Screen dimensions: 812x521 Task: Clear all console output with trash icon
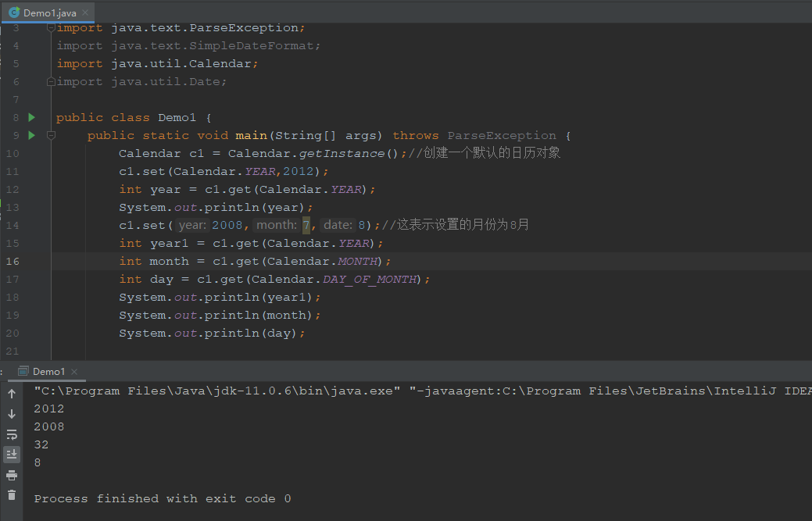coord(12,494)
